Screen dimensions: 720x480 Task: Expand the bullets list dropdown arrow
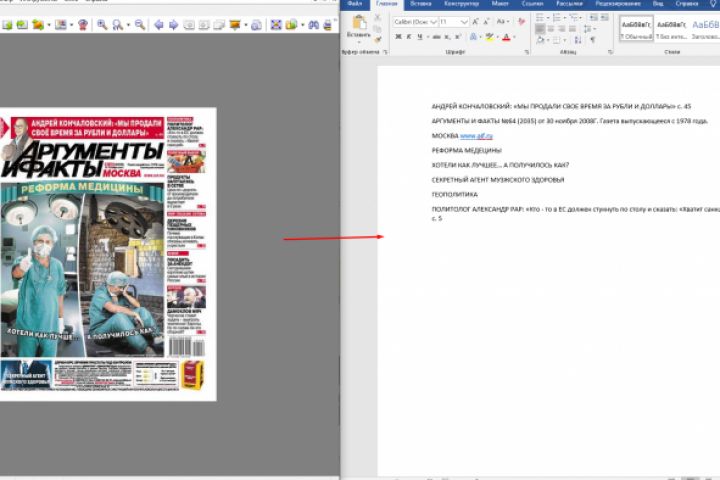(548, 18)
